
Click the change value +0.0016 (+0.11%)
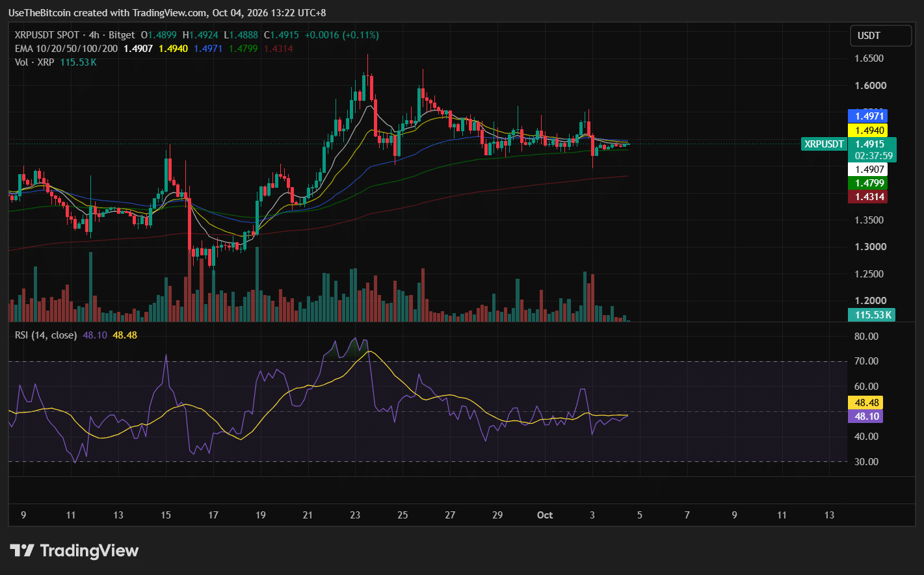(341, 35)
